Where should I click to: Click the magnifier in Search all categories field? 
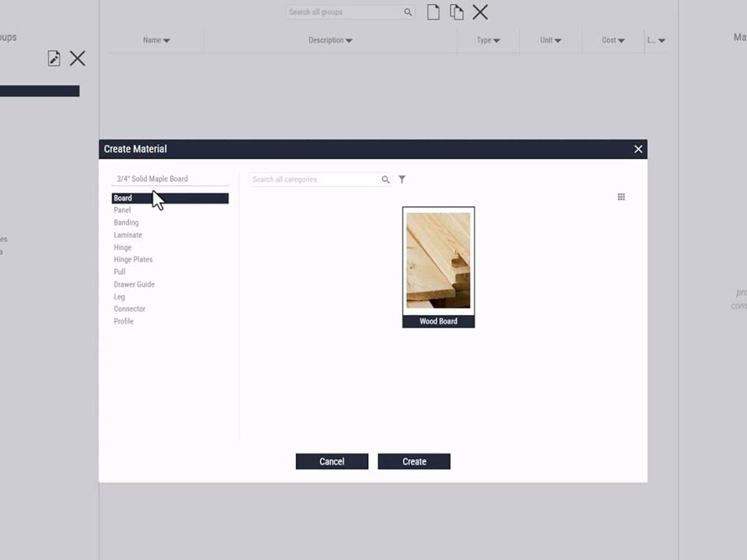385,179
